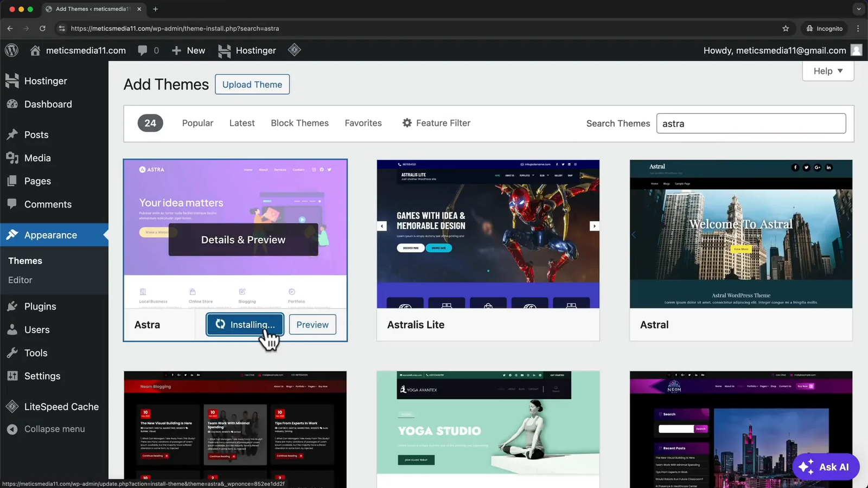Screen dimensions: 868x488
Task: Click the Settings sidebar icon
Action: click(12, 376)
